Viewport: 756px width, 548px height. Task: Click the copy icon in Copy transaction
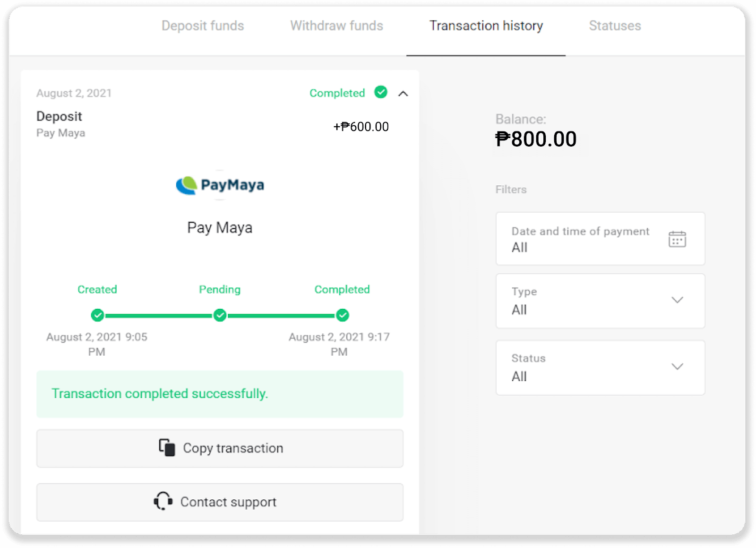click(x=167, y=447)
